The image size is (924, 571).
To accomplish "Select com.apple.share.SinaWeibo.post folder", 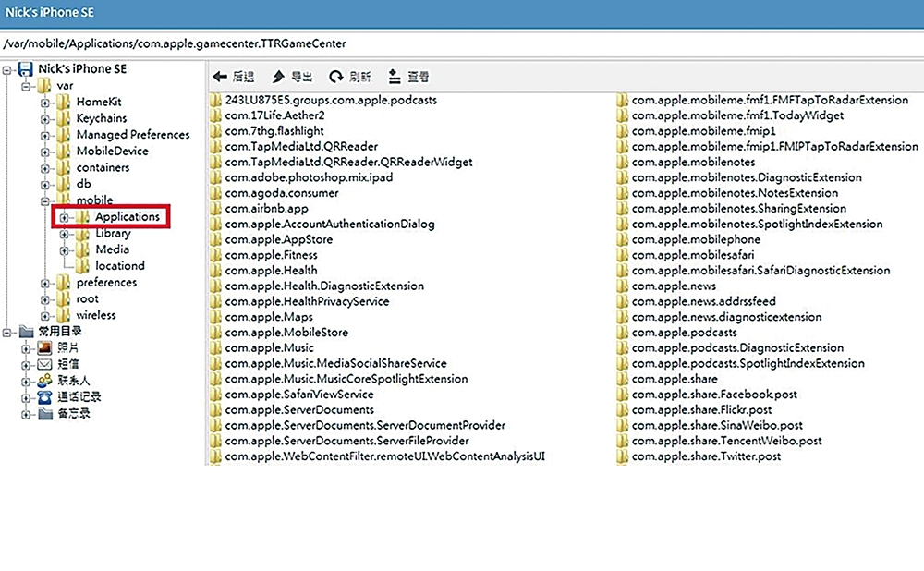I will (x=717, y=425).
